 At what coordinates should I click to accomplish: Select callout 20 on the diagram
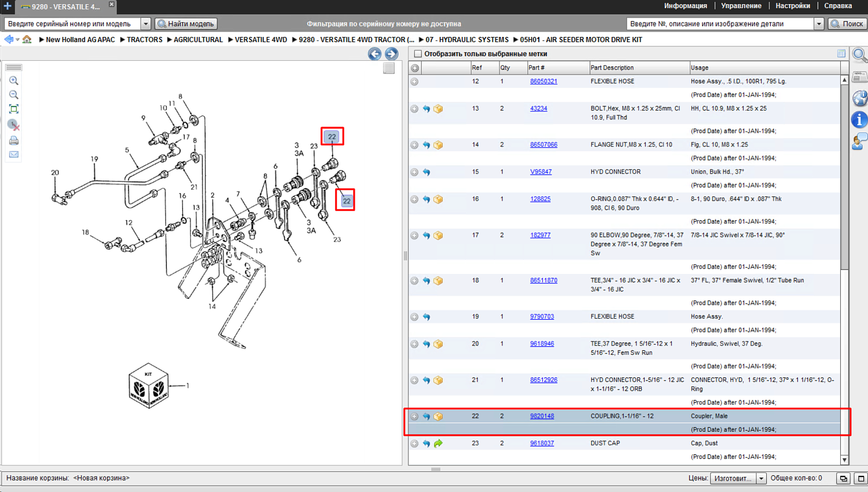[x=55, y=172]
